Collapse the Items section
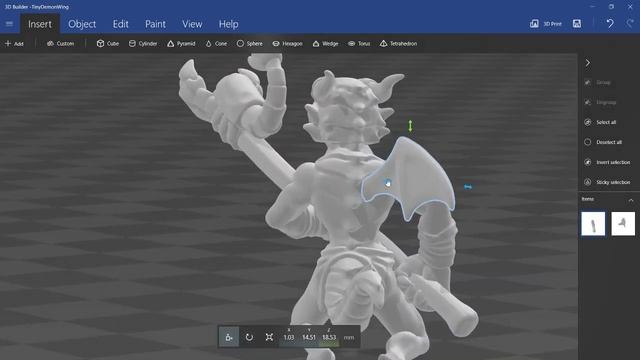 point(631,200)
